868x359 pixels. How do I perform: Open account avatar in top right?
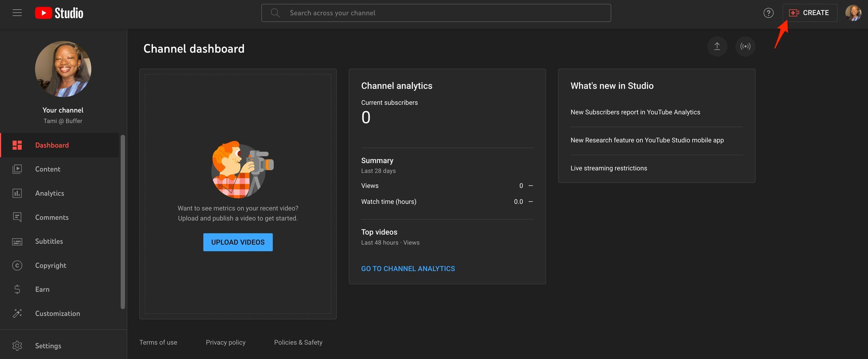coord(853,13)
